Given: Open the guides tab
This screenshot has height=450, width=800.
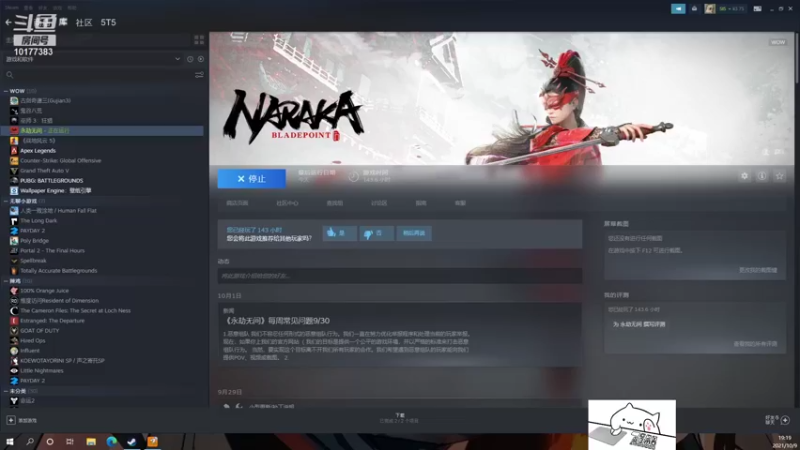Looking at the screenshot, I should click(x=420, y=203).
